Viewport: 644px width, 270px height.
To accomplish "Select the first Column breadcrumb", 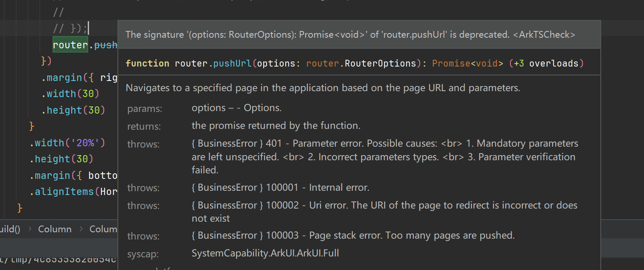I will click(x=55, y=229).
